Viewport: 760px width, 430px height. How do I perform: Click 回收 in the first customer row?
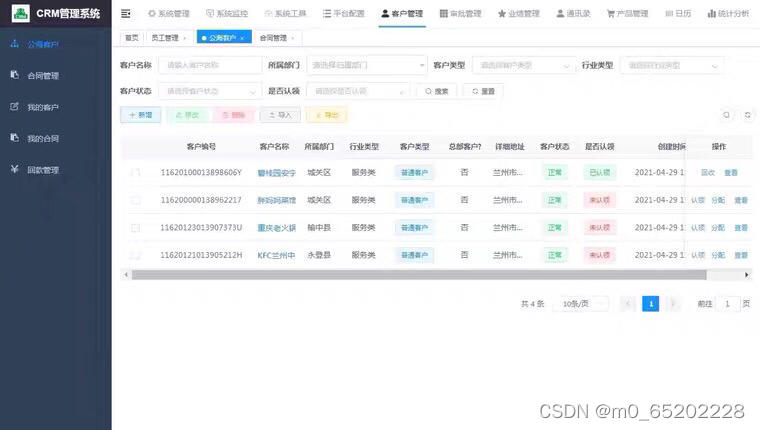pos(708,173)
